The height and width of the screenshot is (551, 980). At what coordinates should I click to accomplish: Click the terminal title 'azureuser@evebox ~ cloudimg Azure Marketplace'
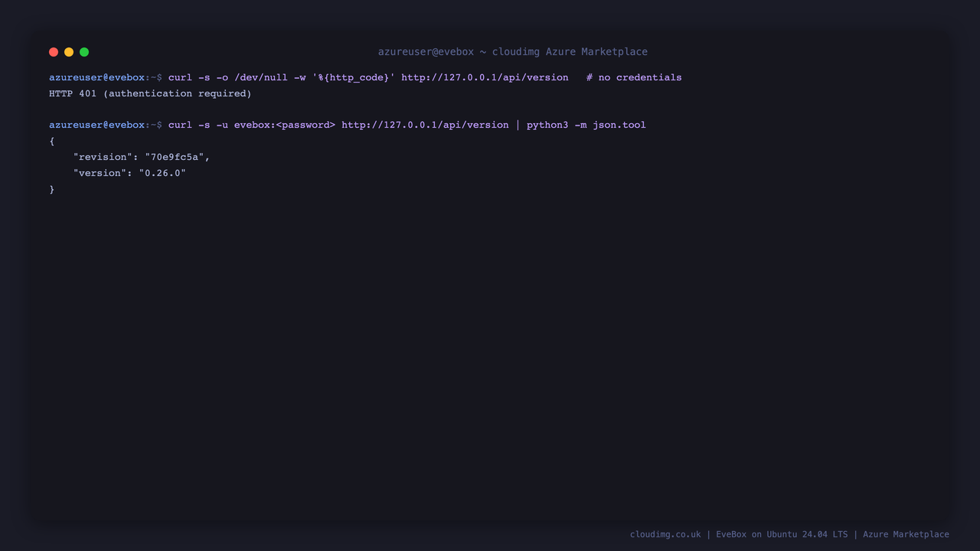pos(513,52)
